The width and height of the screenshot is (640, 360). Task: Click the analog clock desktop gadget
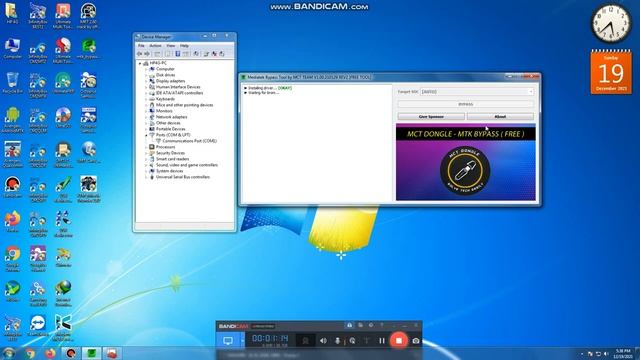(x=611, y=24)
